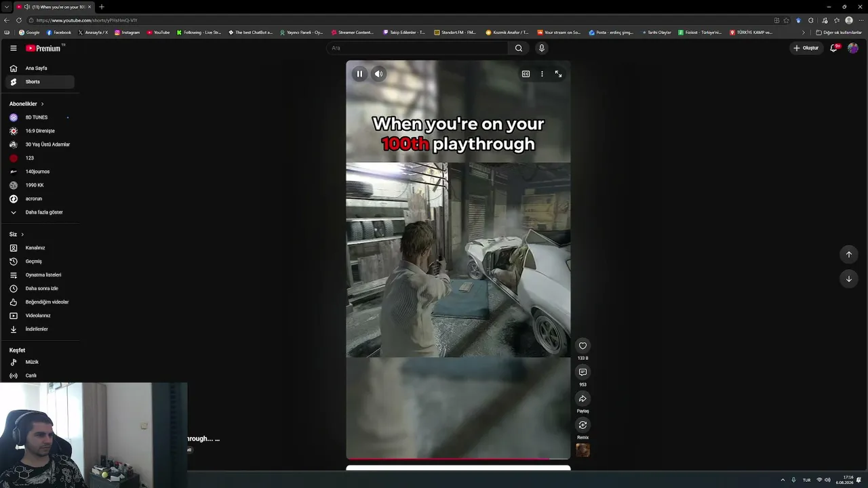The image size is (868, 488).
Task: Go to previous Short with up arrow
Action: point(848,254)
